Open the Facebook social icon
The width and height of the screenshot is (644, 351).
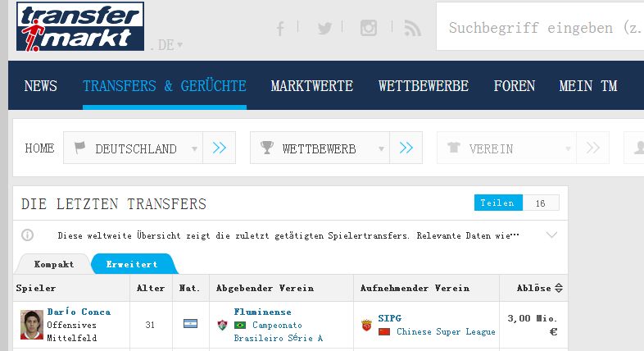tap(280, 29)
